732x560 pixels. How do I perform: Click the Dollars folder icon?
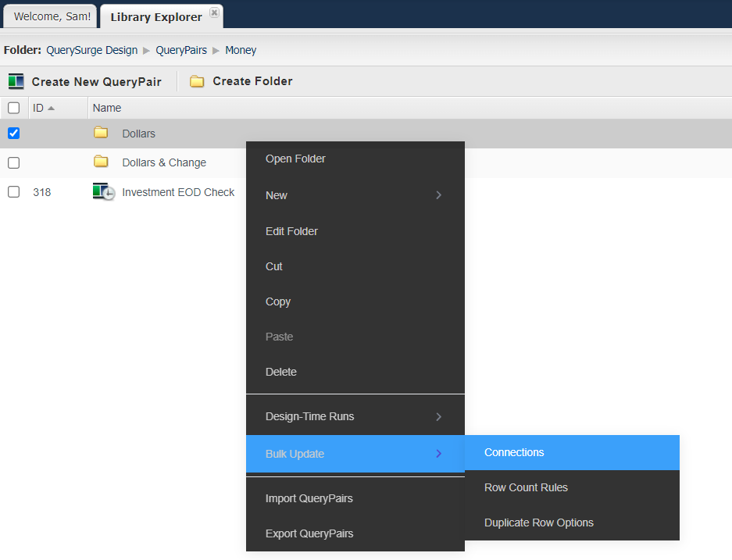(x=101, y=133)
